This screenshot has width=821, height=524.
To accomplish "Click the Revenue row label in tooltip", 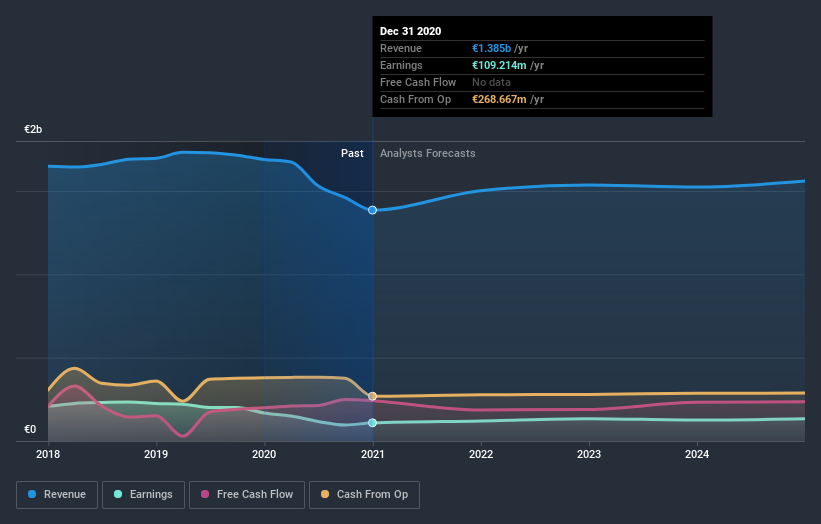I will pyautogui.click(x=401, y=48).
